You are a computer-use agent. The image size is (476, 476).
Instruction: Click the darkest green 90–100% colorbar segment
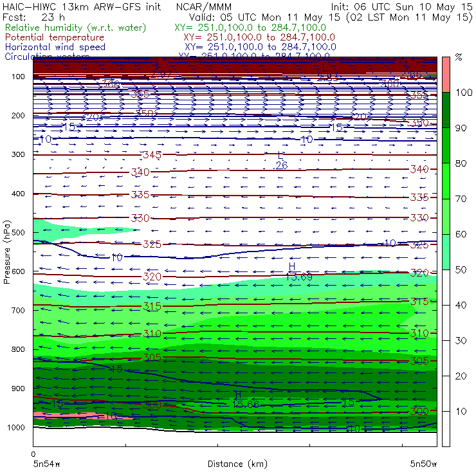[x=446, y=110]
